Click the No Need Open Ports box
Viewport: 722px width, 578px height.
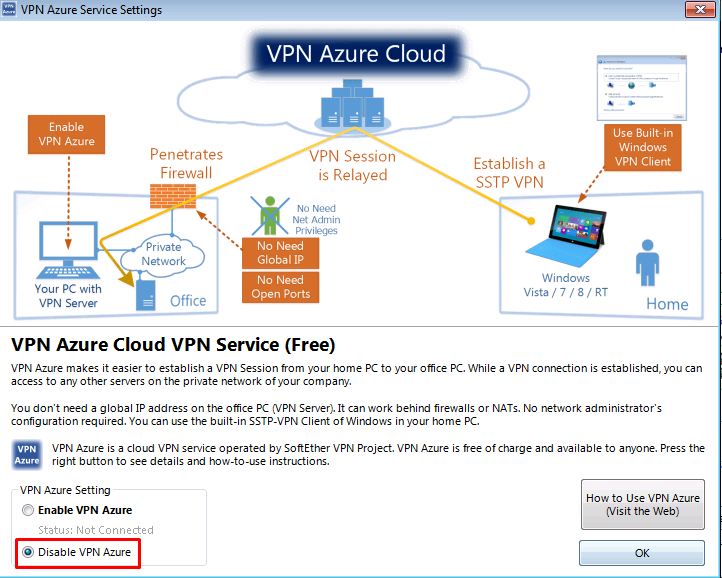[x=280, y=287]
